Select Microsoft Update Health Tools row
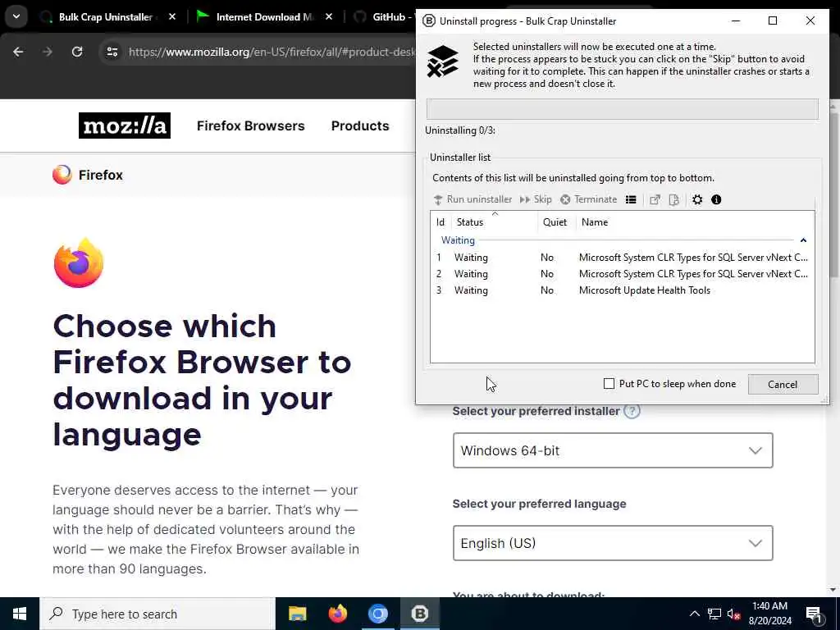 (622, 290)
